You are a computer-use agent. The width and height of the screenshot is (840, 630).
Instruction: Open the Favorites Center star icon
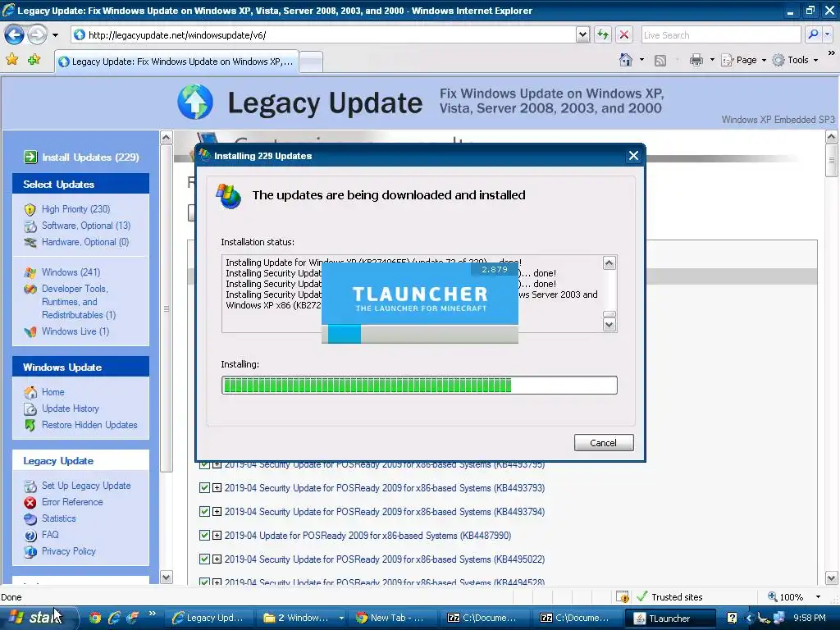click(x=11, y=59)
